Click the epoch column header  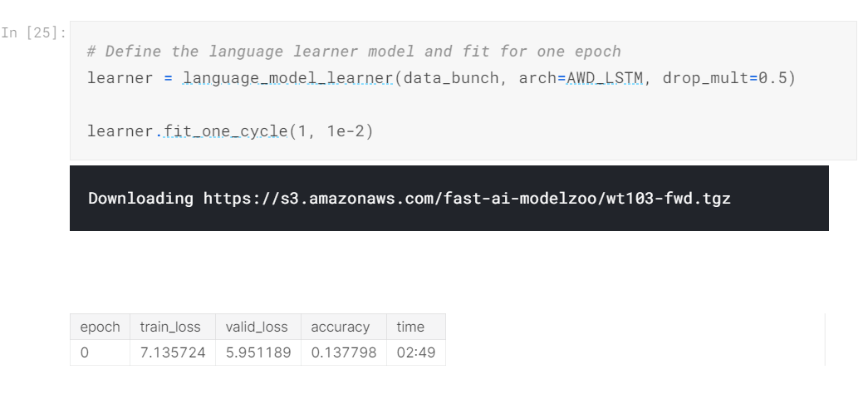pyautogui.click(x=100, y=327)
